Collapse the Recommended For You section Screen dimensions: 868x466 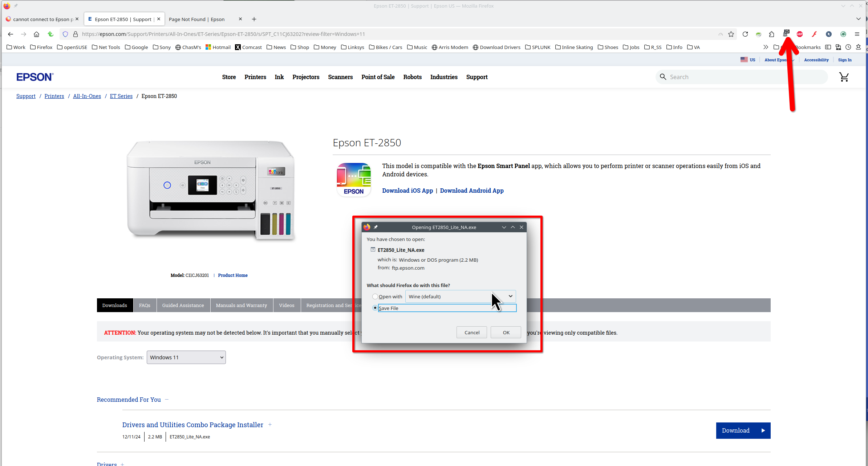tap(167, 400)
